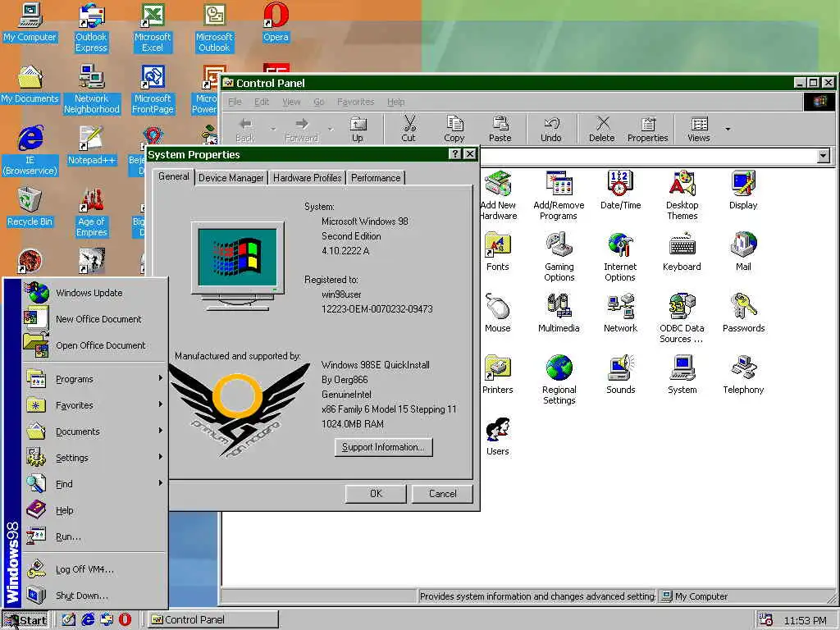Open the Mail applet
The width and height of the screenshot is (840, 630).
[x=743, y=252]
